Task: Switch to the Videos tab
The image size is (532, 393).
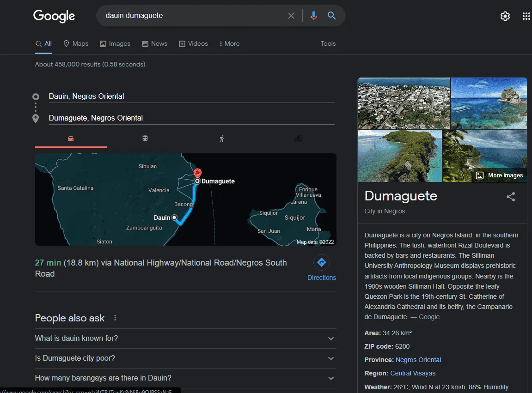Action: (x=193, y=43)
